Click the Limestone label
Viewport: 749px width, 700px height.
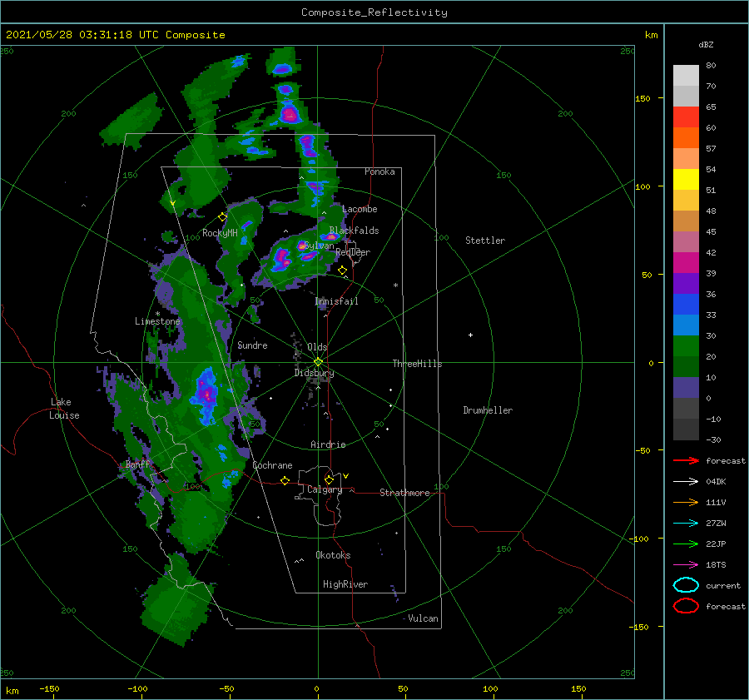coord(157,321)
